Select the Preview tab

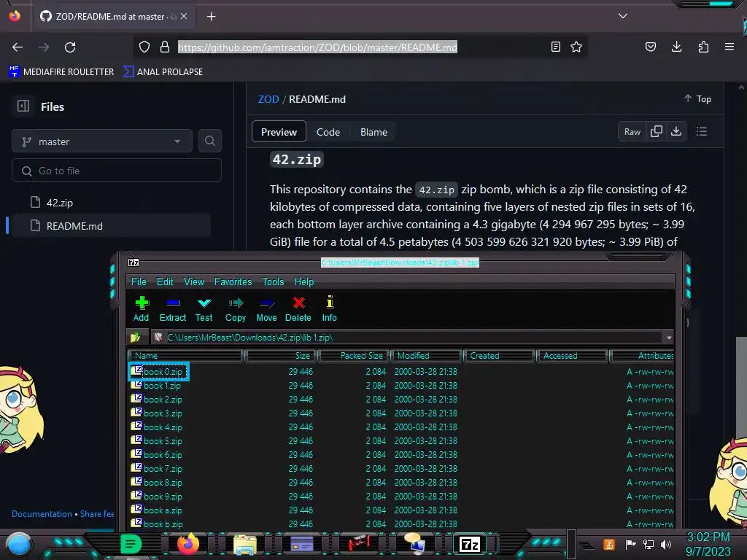click(279, 132)
